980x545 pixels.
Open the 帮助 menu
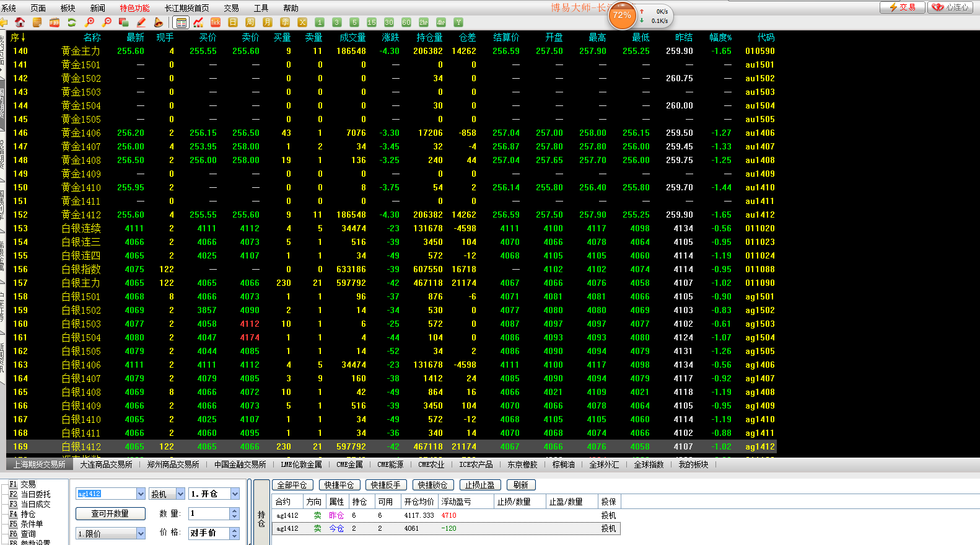coord(291,8)
